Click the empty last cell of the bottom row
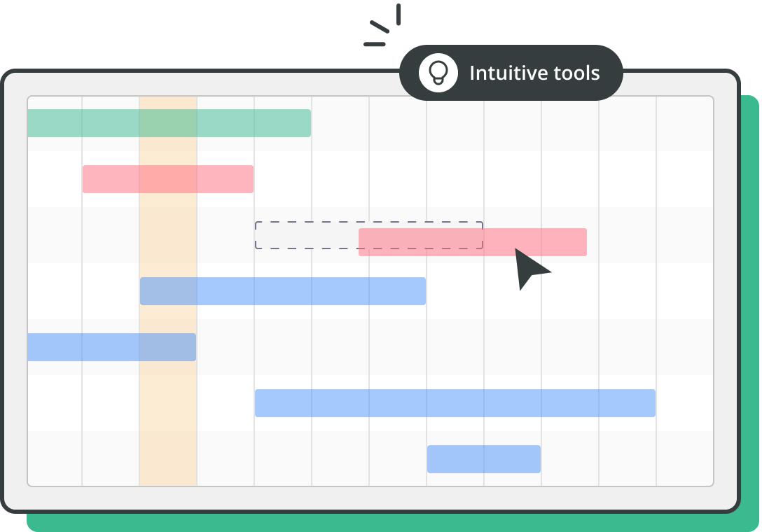 click(685, 458)
